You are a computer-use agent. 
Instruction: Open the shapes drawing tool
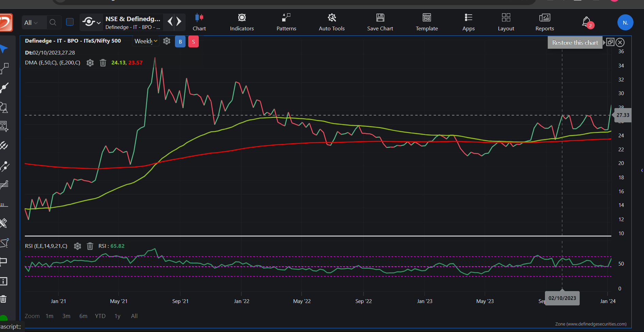click(4, 107)
